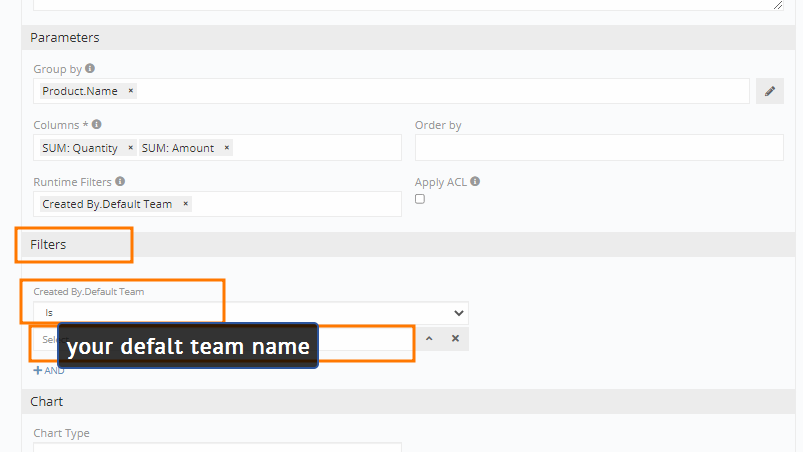The image size is (803, 452).
Task: Click the + AND link to add condition
Action: coord(49,370)
